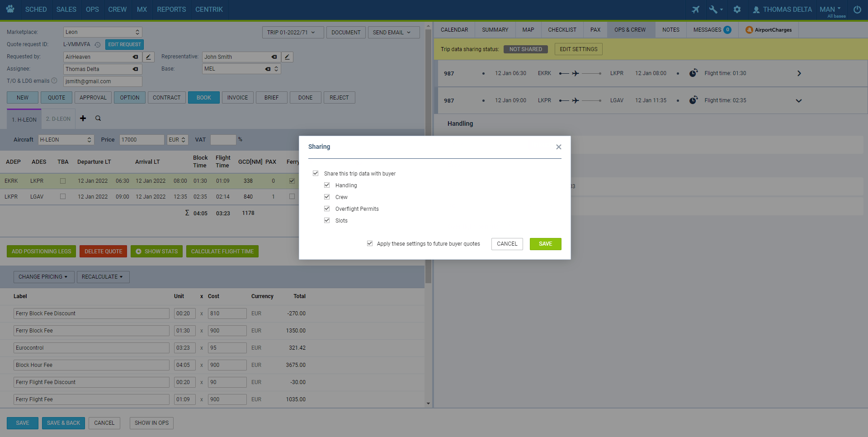Click the airplane icon in top bar

click(695, 9)
